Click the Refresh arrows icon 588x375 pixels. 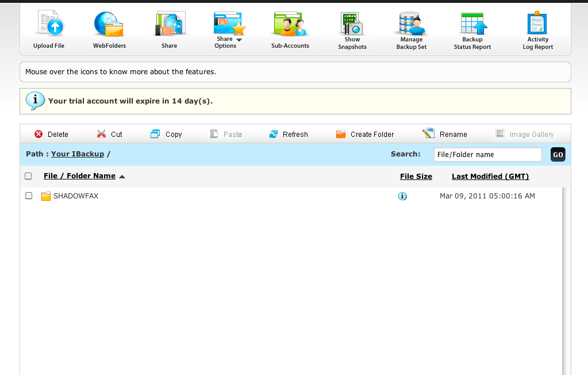pyautogui.click(x=274, y=134)
